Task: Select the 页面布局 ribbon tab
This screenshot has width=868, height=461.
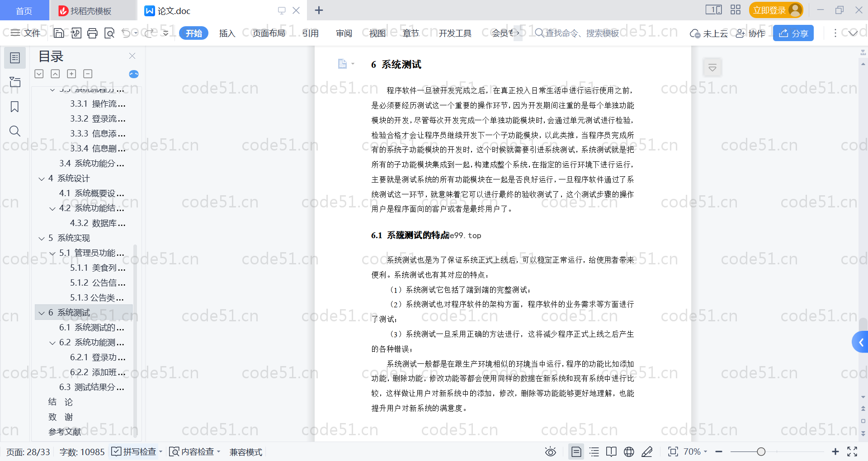Action: coord(269,33)
